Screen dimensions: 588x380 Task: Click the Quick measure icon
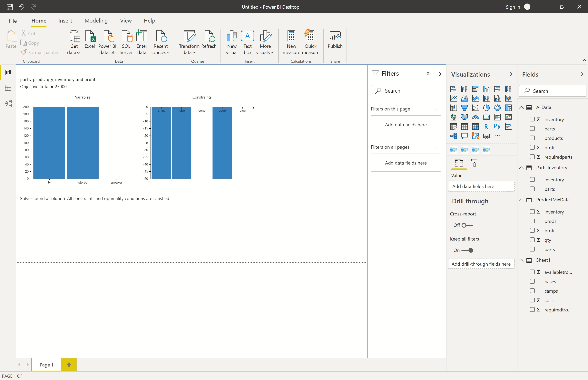coord(310,42)
